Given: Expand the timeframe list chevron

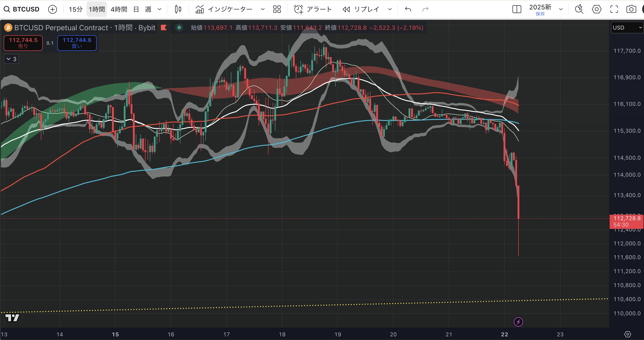Looking at the screenshot, I should click(160, 9).
